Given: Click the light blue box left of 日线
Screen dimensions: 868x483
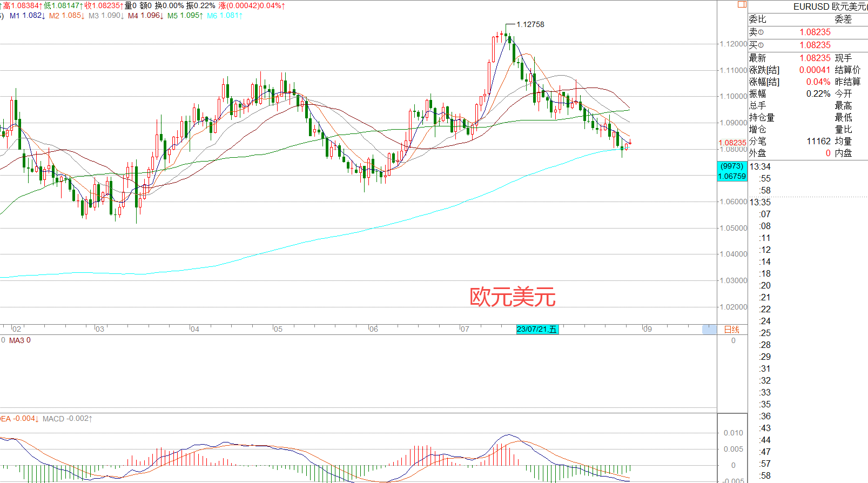Looking at the screenshot, I should click(709, 330).
